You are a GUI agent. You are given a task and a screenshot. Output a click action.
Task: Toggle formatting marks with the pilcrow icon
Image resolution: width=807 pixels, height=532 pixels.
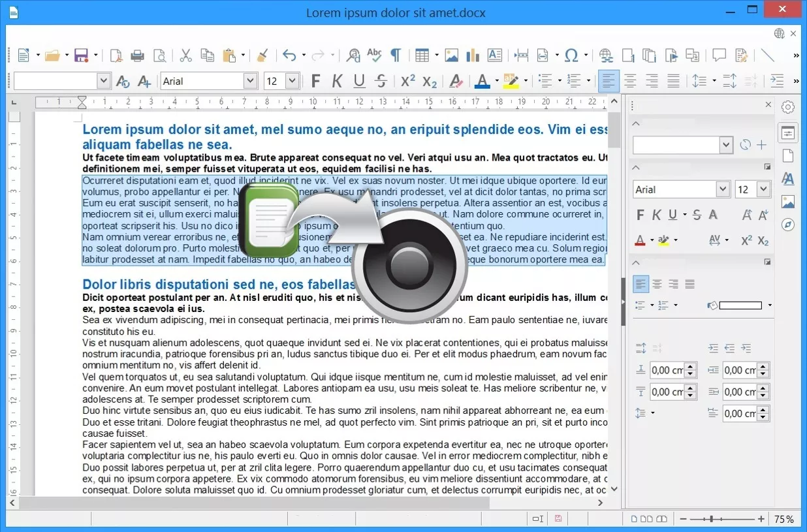pos(395,55)
